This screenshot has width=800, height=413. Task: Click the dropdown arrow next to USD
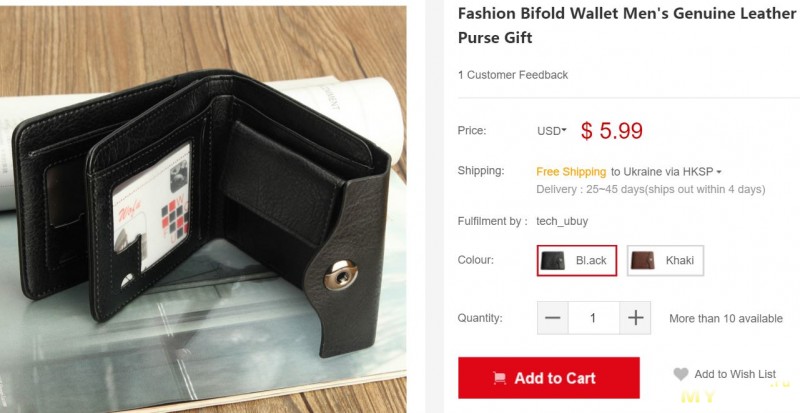[564, 131]
